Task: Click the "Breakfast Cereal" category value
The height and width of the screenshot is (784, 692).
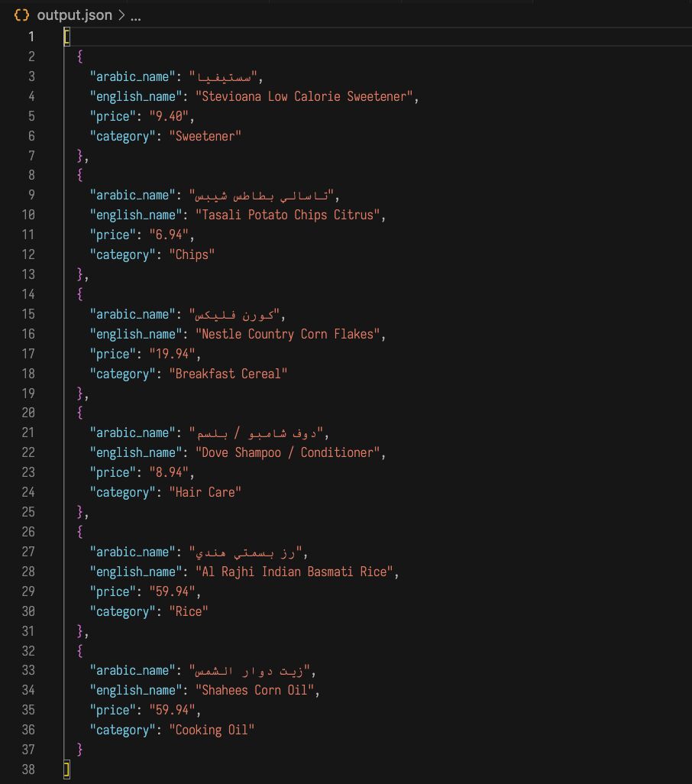Action: click(x=228, y=374)
